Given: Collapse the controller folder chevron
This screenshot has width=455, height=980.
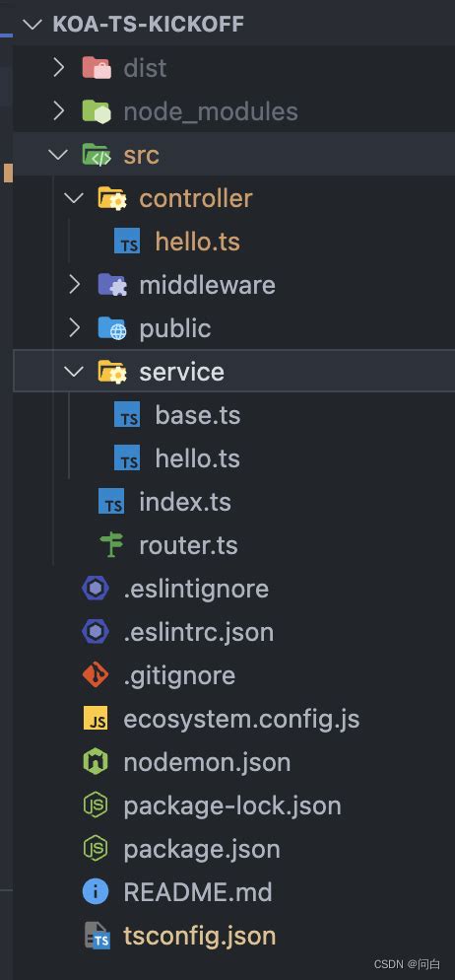Looking at the screenshot, I should click(75, 197).
